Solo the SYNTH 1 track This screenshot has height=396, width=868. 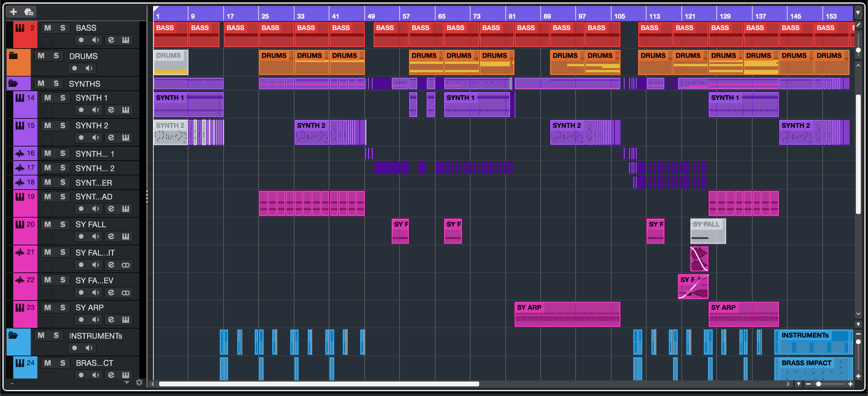pos(63,98)
